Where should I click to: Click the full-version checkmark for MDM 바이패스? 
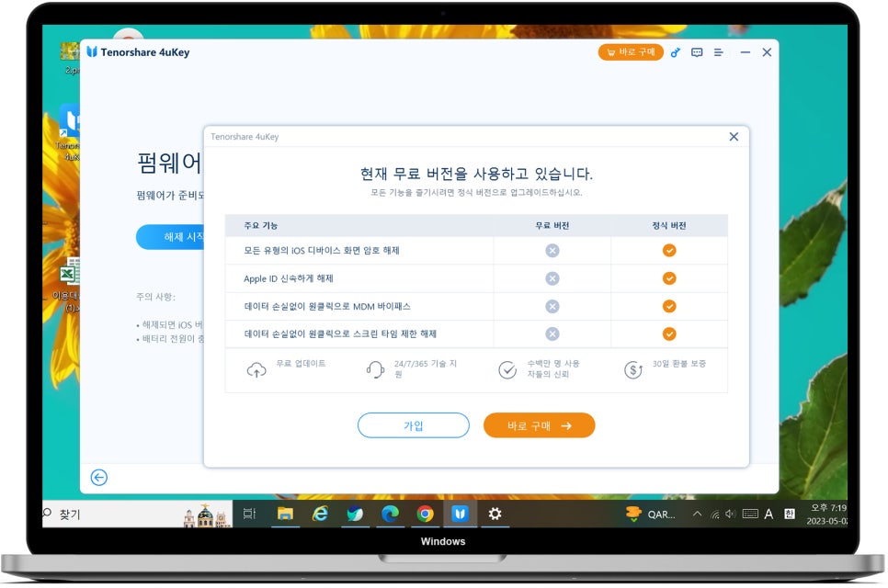tap(669, 306)
